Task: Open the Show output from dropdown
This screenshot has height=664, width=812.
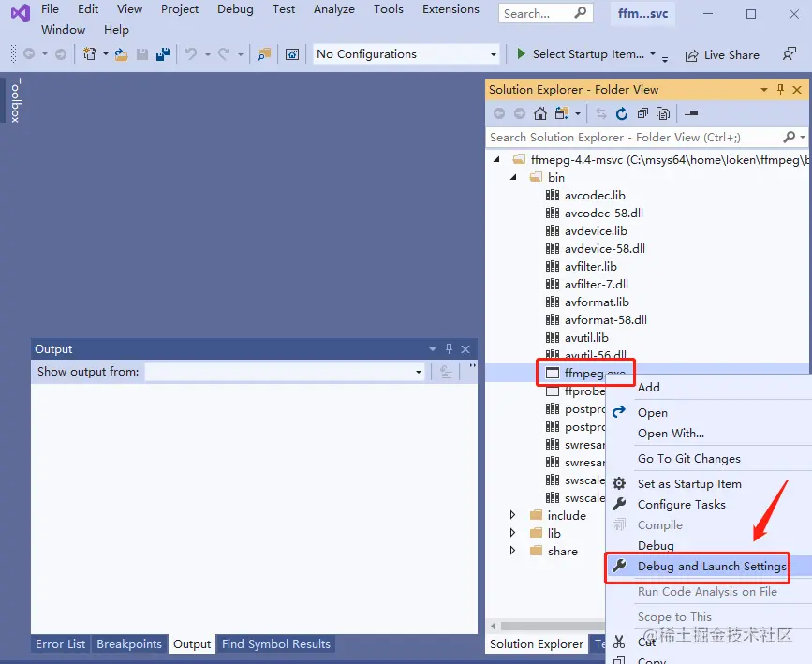Action: click(419, 371)
